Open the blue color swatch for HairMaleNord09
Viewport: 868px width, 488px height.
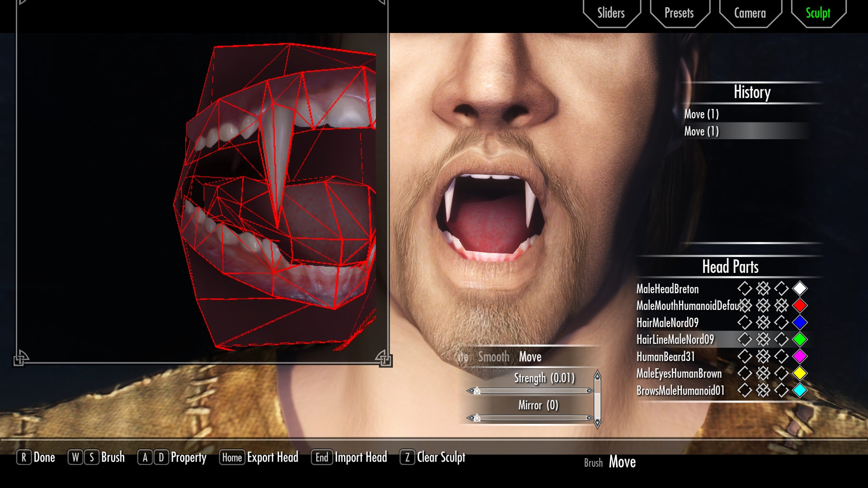coord(800,323)
